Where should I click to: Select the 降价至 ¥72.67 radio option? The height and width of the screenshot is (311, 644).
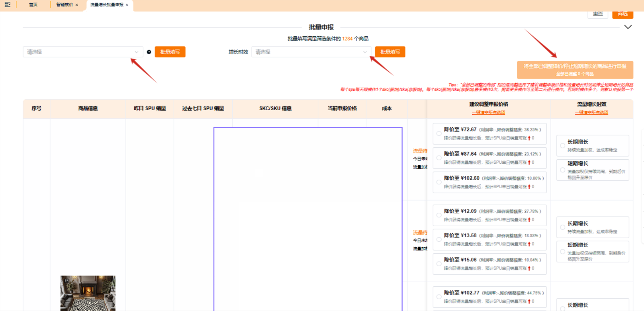[439, 133]
